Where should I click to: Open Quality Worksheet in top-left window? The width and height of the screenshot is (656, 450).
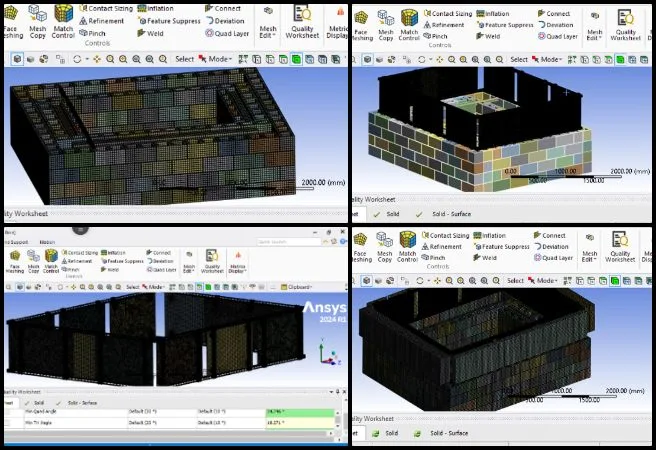click(x=302, y=22)
